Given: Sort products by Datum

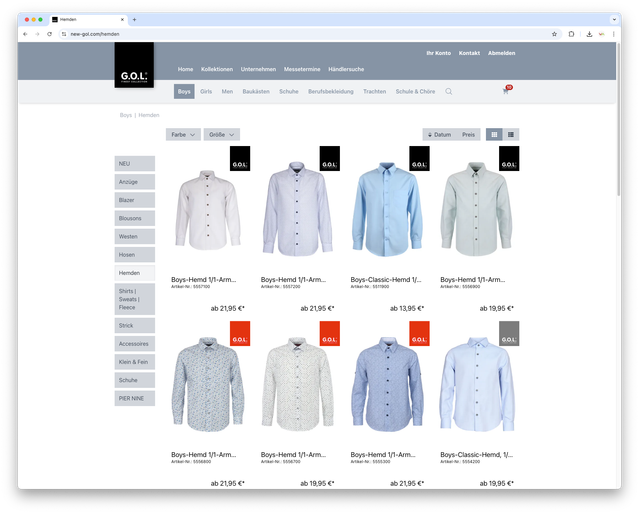Looking at the screenshot, I should (439, 134).
